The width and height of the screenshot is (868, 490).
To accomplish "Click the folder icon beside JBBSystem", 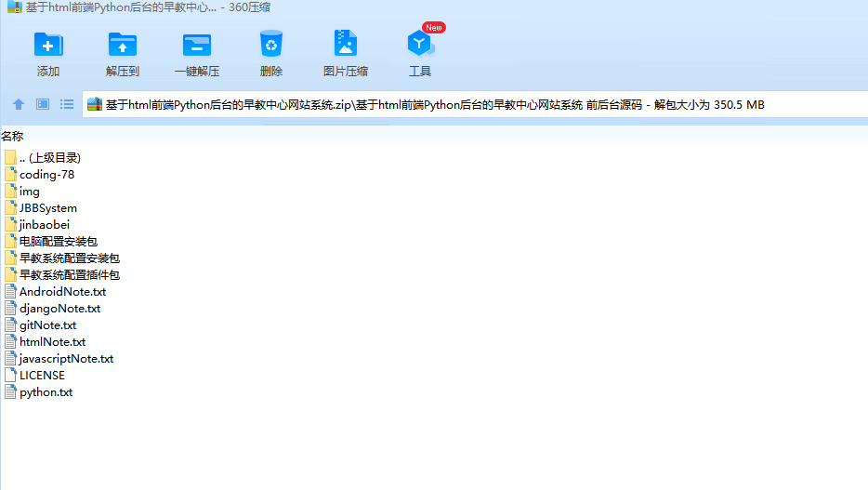I will (x=10, y=208).
